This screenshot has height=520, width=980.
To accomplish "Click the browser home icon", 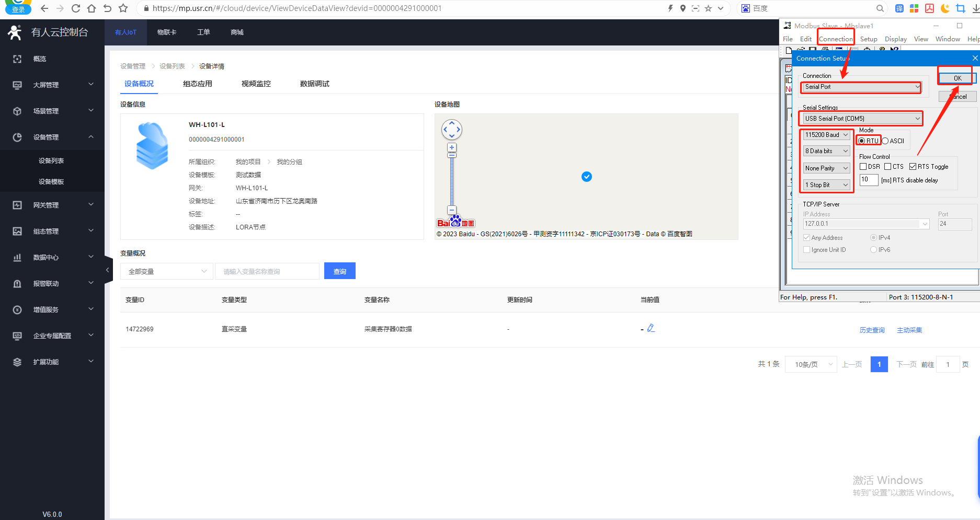I will pos(92,8).
